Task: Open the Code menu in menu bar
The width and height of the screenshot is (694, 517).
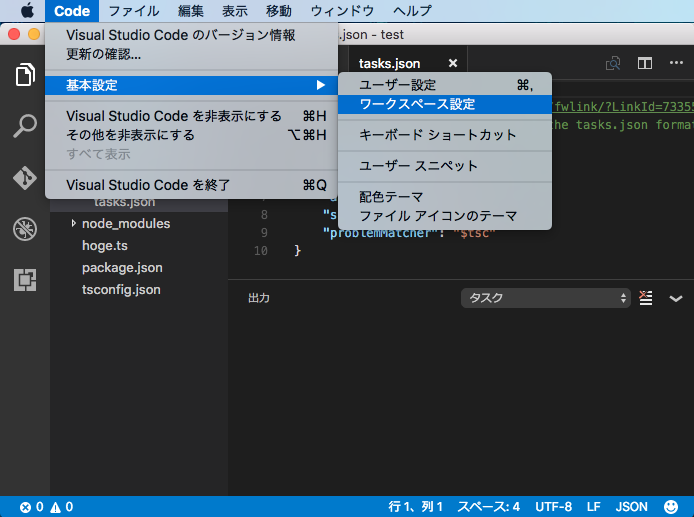Action: coord(72,11)
